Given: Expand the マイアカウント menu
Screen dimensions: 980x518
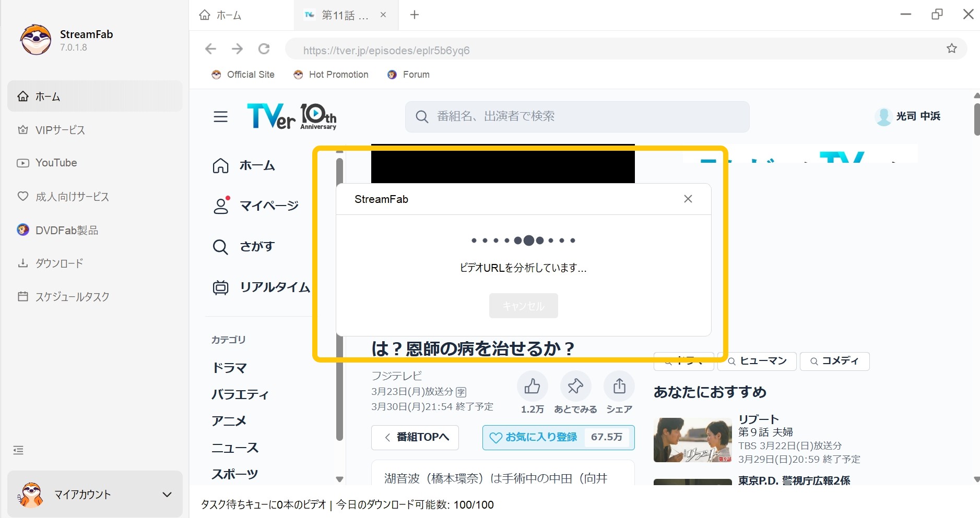Looking at the screenshot, I should 95,494.
